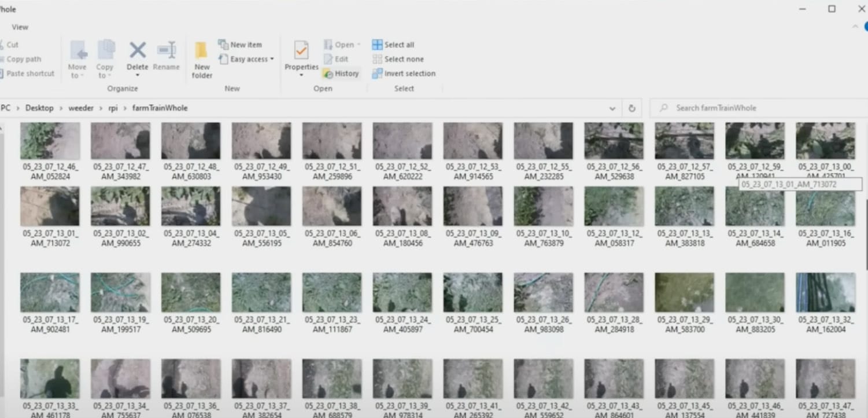
Task: Open file History from the ribbon
Action: (341, 74)
